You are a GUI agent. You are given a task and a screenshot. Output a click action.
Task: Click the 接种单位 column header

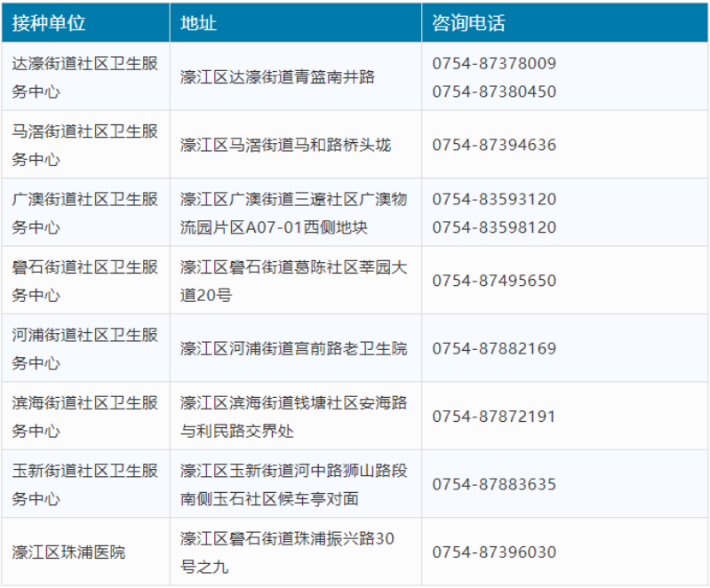(49, 23)
